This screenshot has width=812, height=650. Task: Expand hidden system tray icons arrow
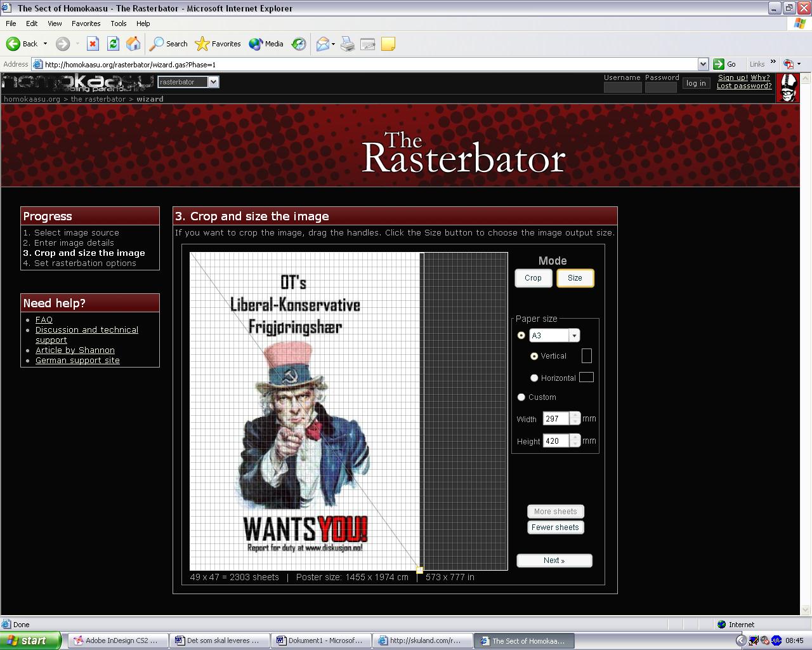740,640
